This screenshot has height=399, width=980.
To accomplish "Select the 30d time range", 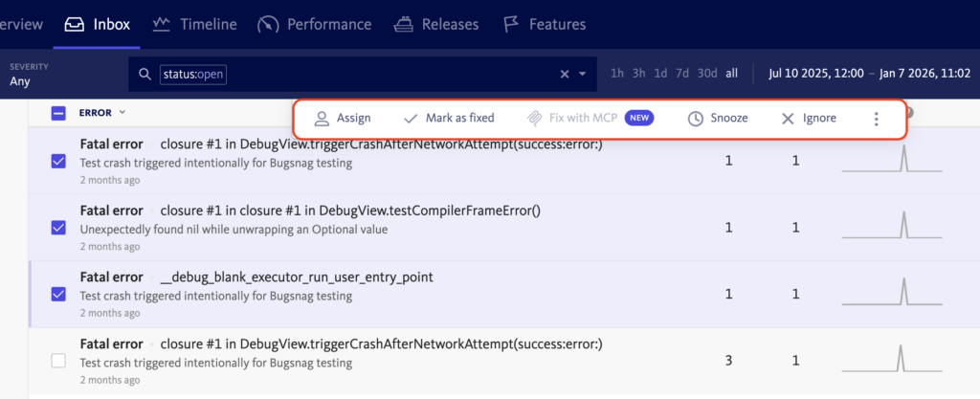I will (x=707, y=74).
